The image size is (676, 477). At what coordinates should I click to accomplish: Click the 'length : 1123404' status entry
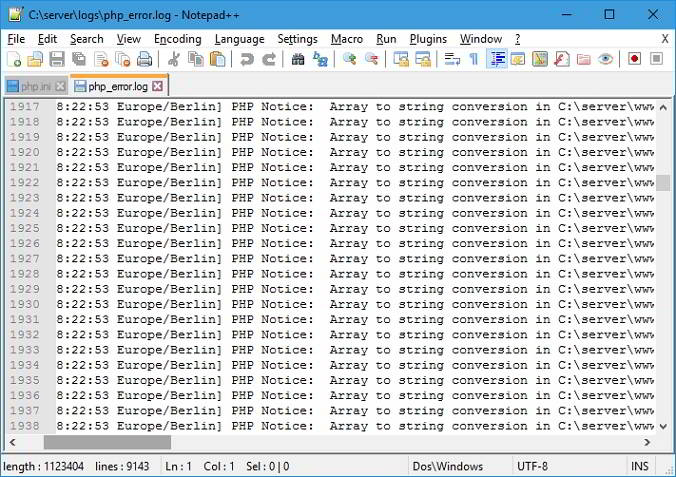(x=44, y=466)
